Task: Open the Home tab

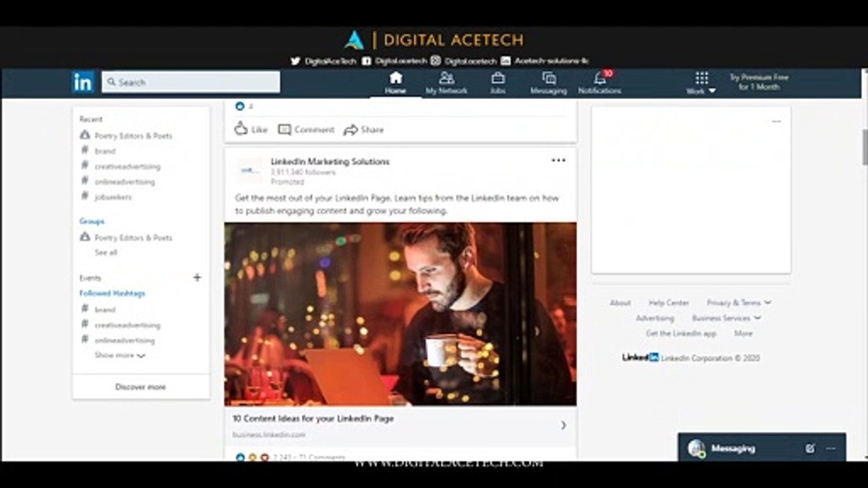Action: pyautogui.click(x=395, y=83)
